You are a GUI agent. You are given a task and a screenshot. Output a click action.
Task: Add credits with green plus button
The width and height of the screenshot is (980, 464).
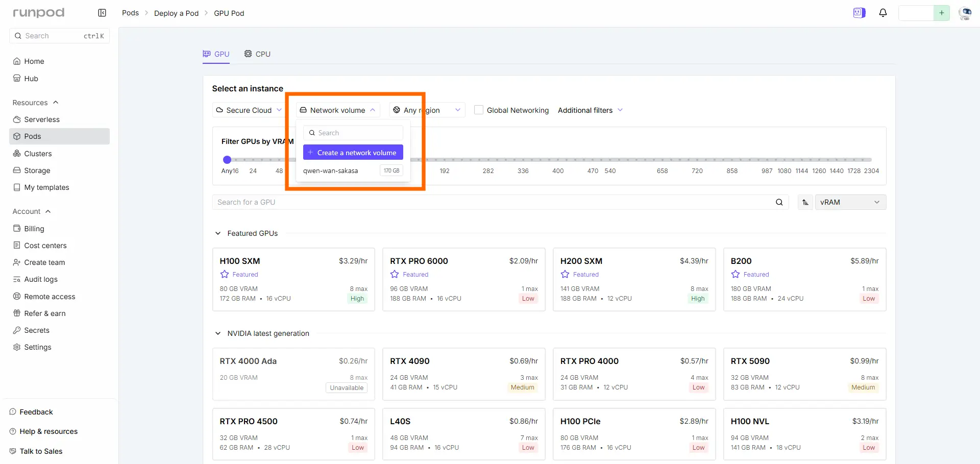tap(941, 13)
